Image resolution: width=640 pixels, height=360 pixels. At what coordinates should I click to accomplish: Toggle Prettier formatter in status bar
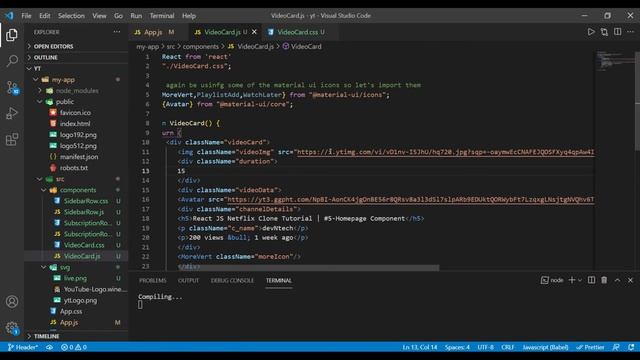(590, 347)
